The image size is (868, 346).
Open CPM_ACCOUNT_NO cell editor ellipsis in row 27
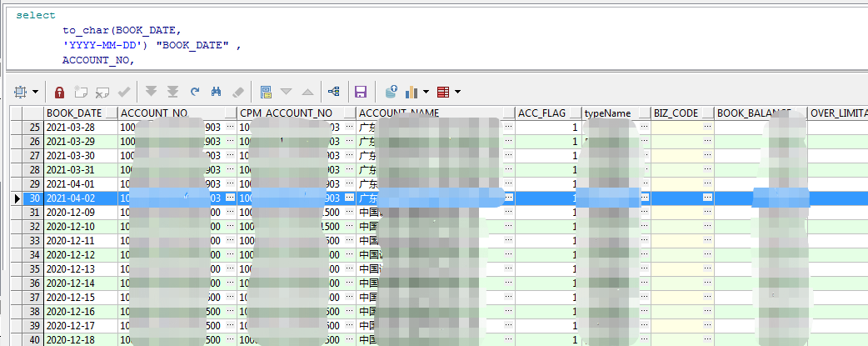(x=349, y=156)
